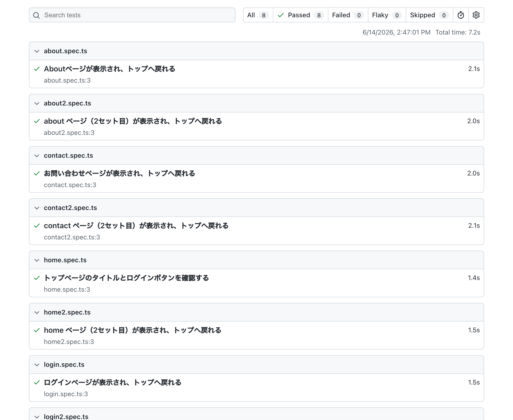
Task: Click the green check icon of the home2 test
Action: click(37, 330)
